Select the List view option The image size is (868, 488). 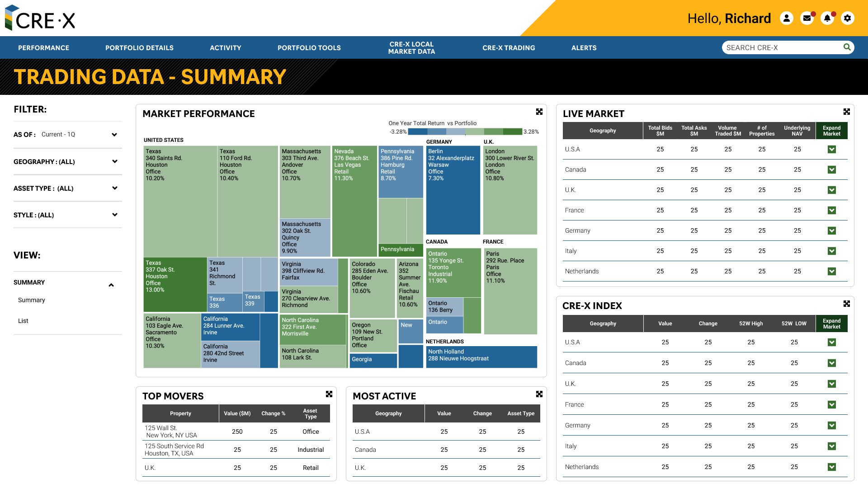23,321
